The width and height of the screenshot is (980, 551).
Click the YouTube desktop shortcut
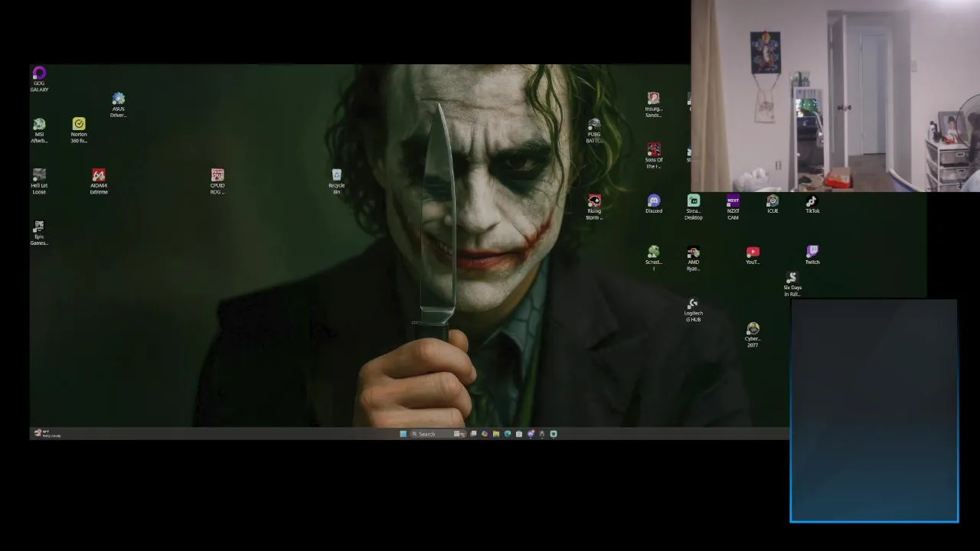click(x=753, y=255)
